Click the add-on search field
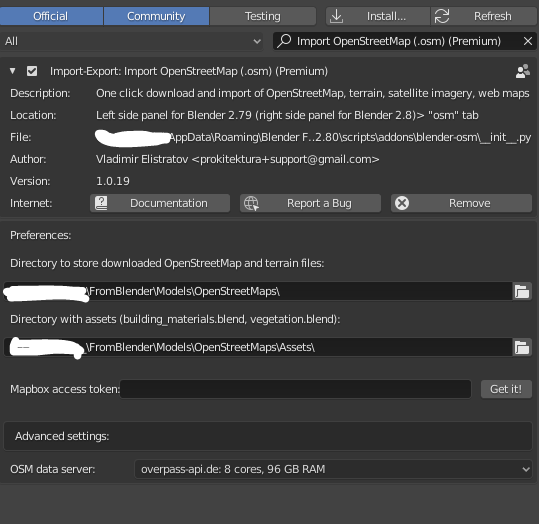 405,41
